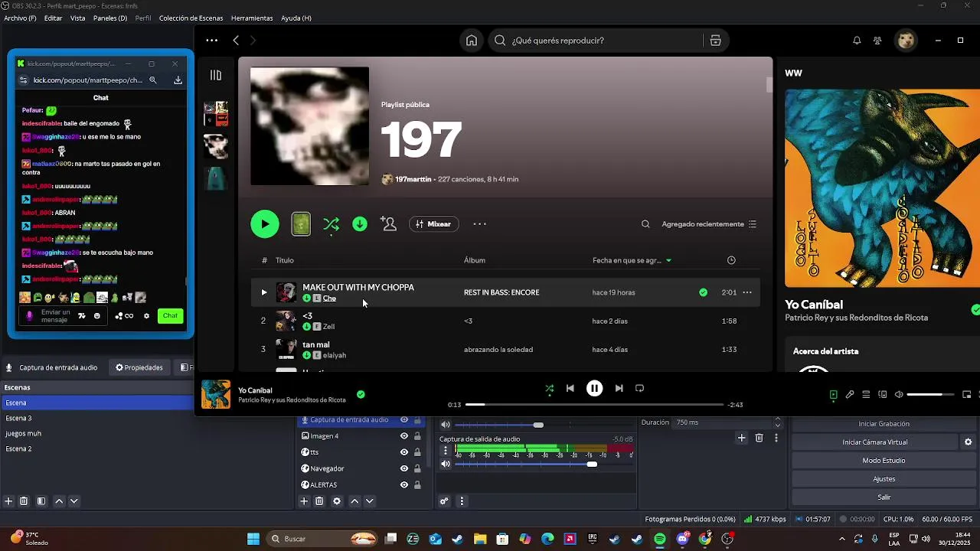Play the 197 playlist with the green play button

(265, 224)
